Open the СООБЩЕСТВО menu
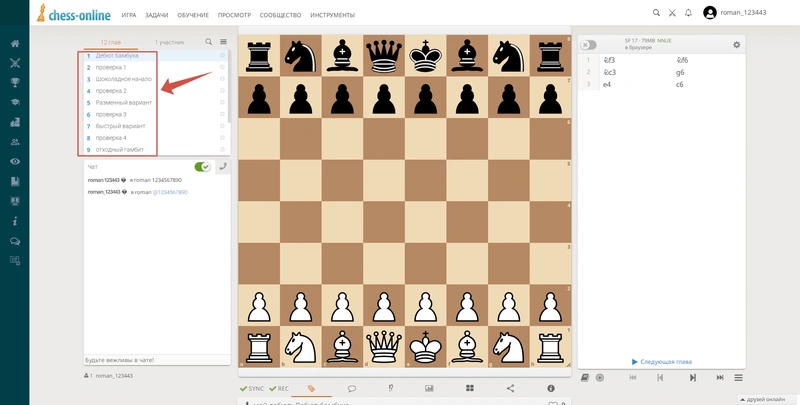Viewport: 800px width, 405px height. click(x=280, y=15)
